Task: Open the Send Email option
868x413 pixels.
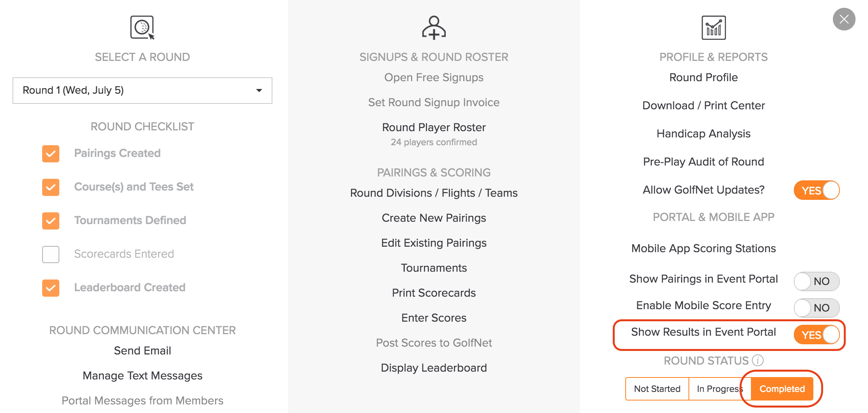Action: 142,351
